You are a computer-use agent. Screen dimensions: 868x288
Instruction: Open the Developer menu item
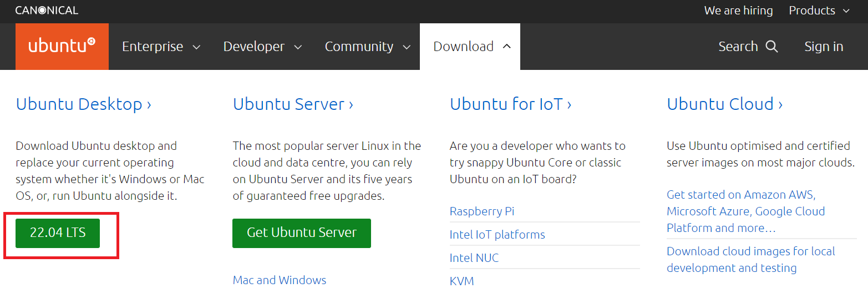(262, 47)
